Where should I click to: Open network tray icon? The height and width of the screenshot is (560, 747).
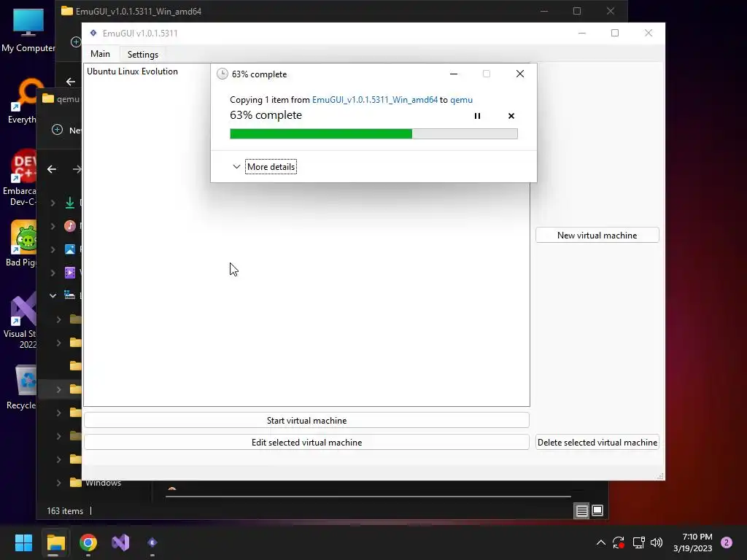[x=638, y=542]
